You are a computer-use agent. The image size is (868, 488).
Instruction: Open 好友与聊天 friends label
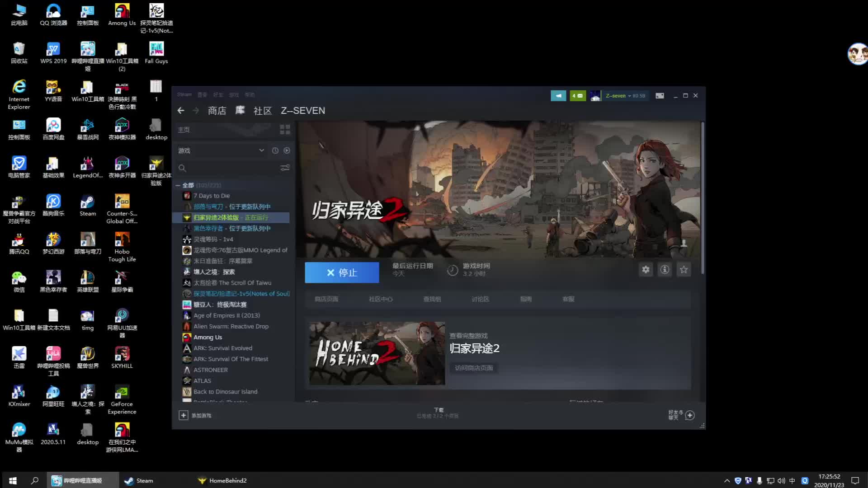tap(675, 415)
